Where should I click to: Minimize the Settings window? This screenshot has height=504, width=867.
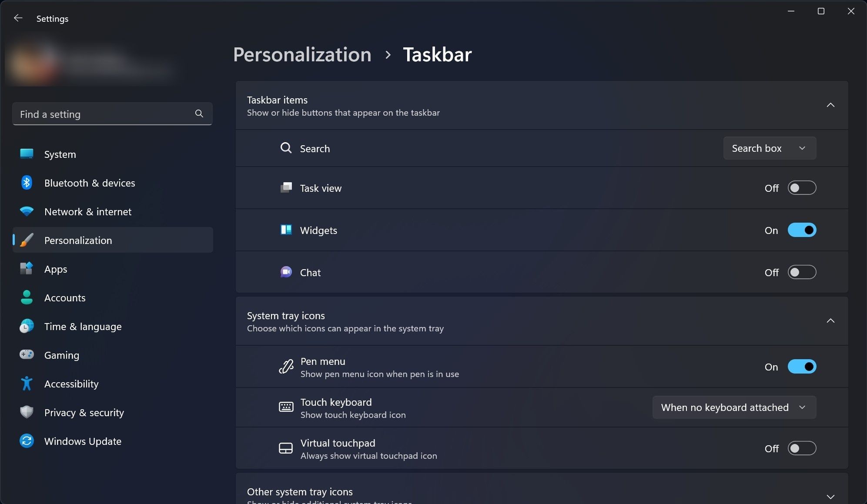click(x=791, y=11)
